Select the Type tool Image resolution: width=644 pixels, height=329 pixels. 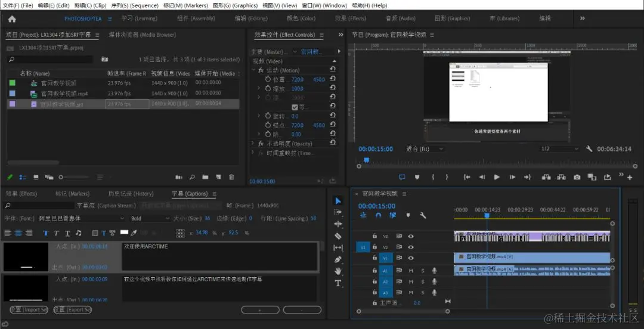click(338, 283)
